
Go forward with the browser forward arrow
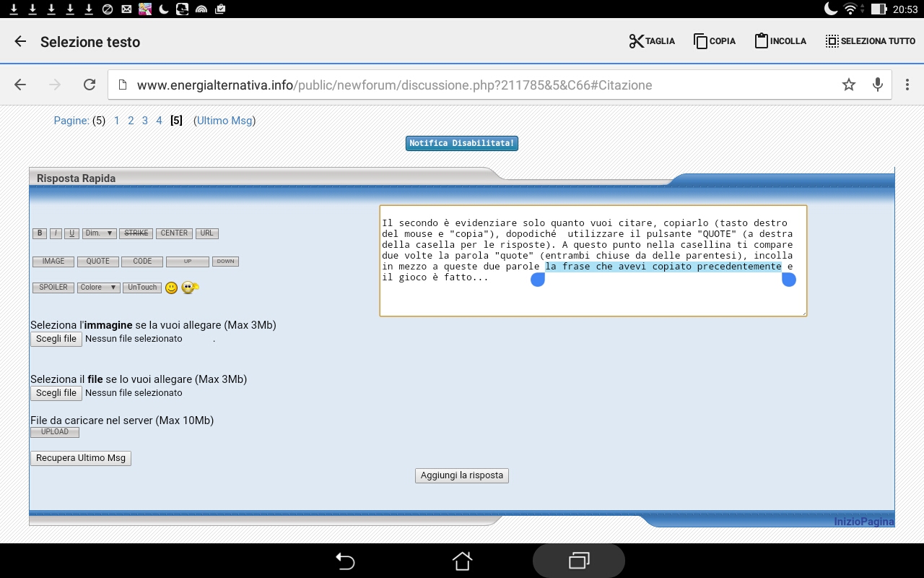tap(55, 85)
